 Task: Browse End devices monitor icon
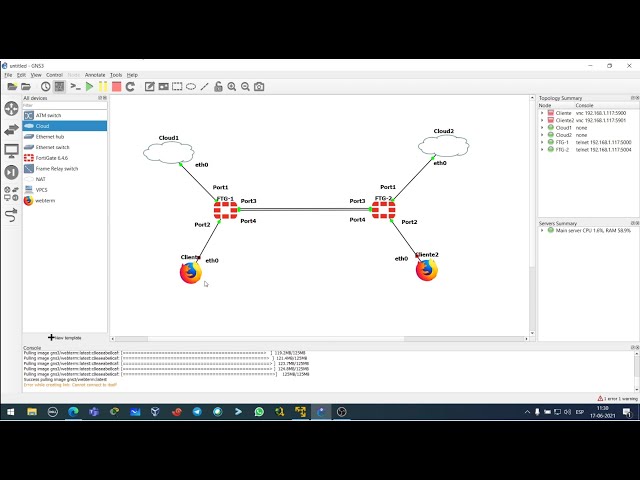point(11,151)
